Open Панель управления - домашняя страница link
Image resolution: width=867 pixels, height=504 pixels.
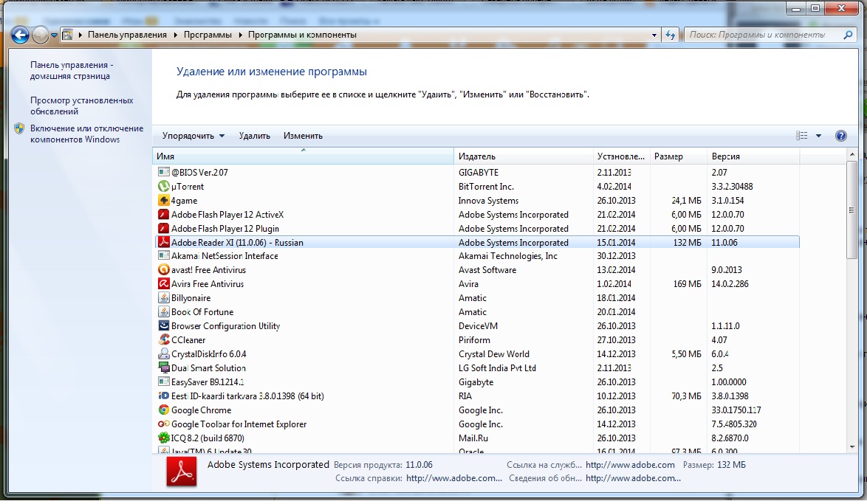tap(72, 71)
